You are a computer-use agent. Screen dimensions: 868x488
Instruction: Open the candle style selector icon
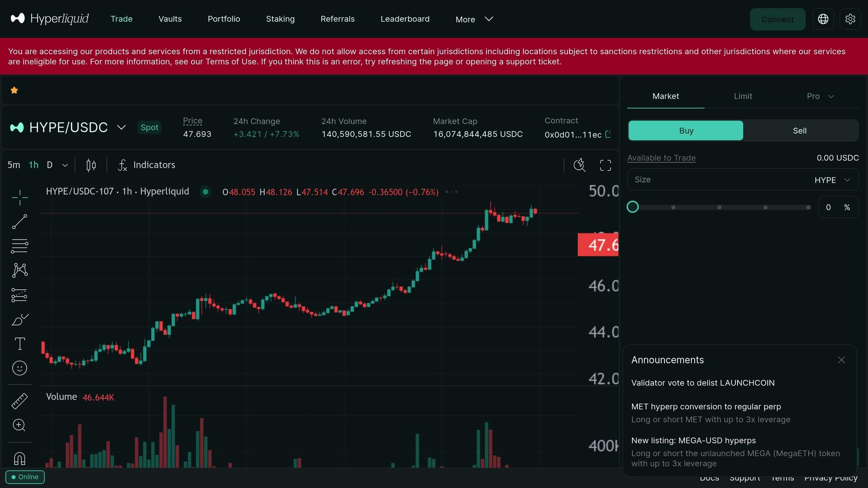point(90,165)
